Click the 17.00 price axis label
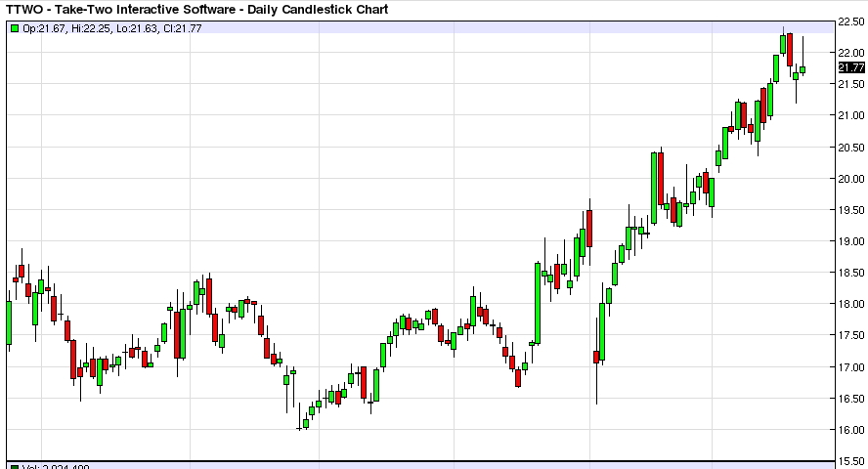This screenshot has width=868, height=469. coord(851,367)
